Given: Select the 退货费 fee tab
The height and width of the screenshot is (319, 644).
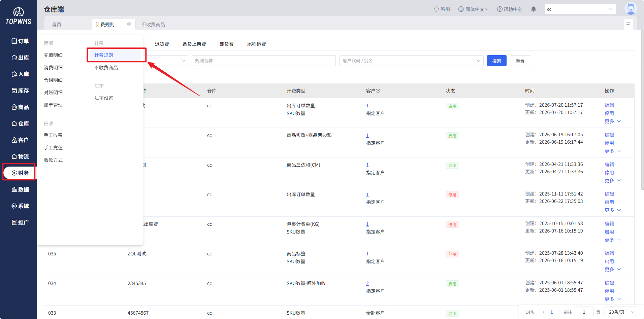Looking at the screenshot, I should coord(162,44).
